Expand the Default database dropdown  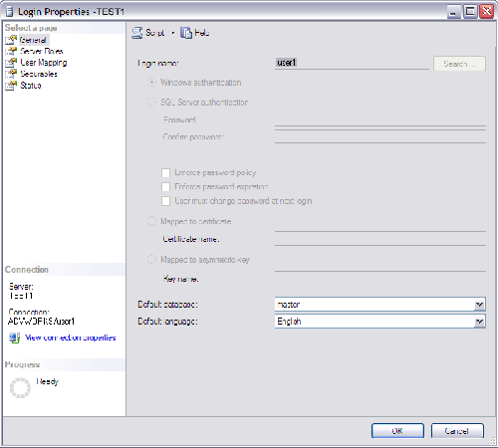pos(479,305)
